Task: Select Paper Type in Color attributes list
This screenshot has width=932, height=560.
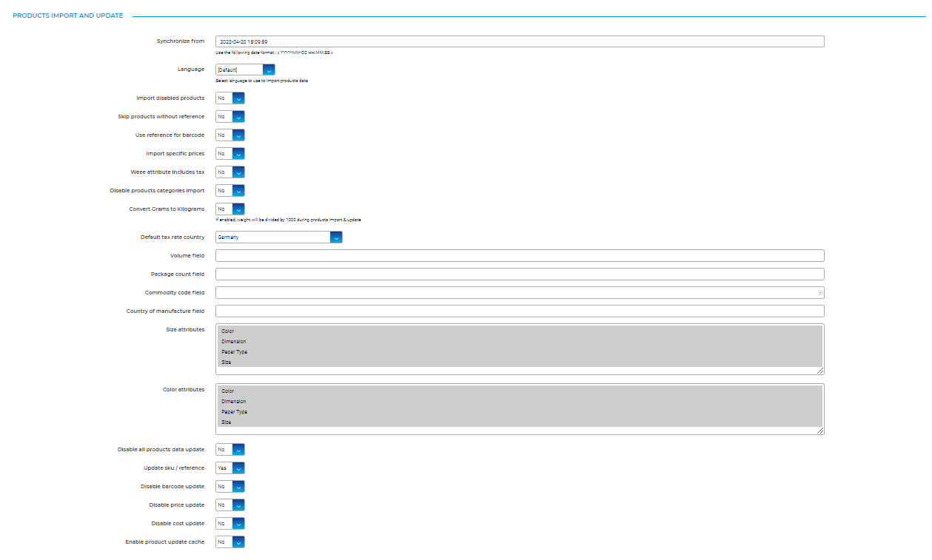Action: (x=234, y=412)
